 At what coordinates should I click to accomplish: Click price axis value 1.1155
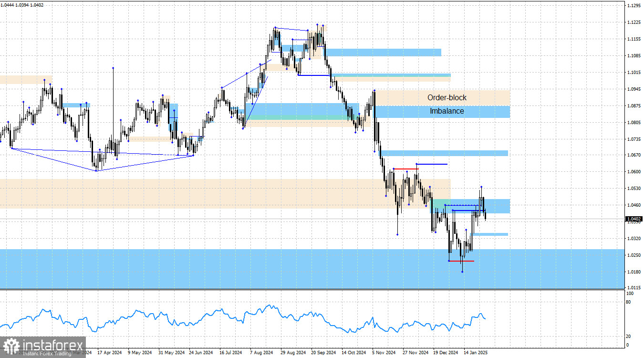[634, 39]
